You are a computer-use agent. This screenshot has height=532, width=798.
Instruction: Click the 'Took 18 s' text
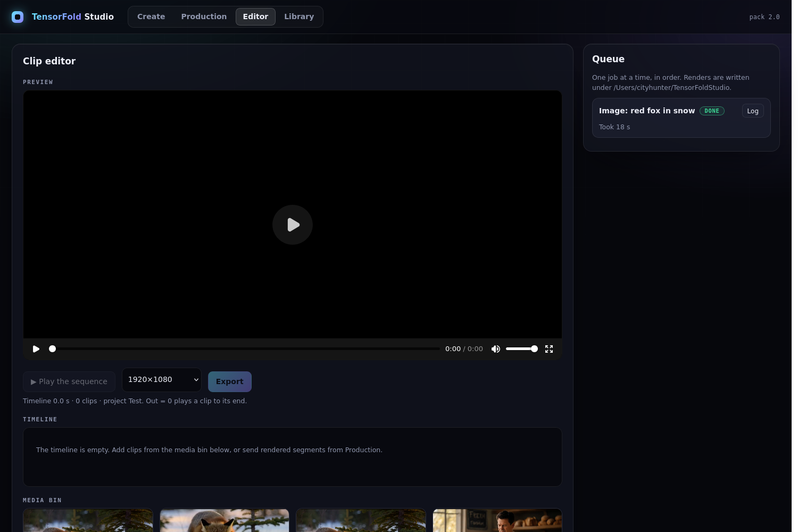click(614, 127)
